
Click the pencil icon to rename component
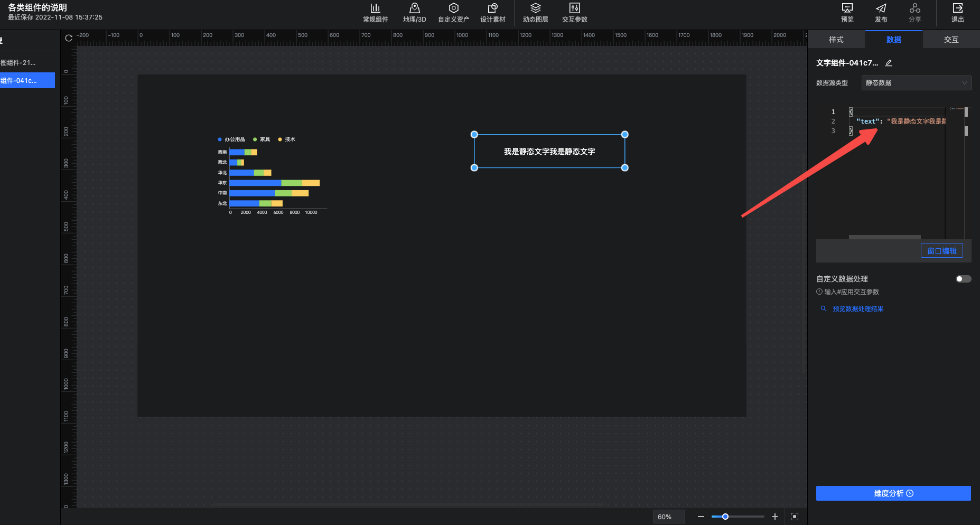click(889, 63)
